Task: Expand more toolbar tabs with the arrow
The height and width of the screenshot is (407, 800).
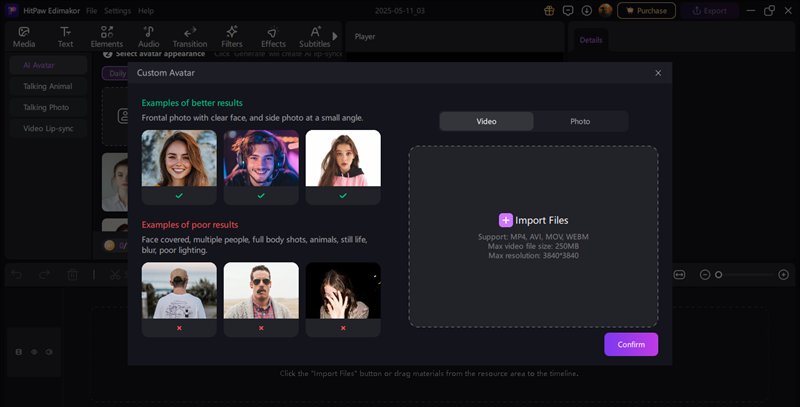Action: [335, 36]
